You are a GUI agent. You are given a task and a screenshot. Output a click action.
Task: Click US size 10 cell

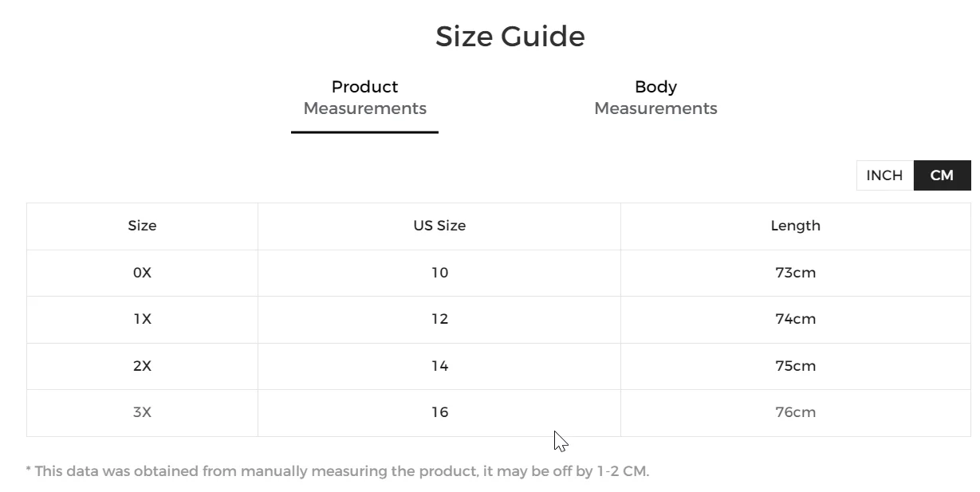439,273
